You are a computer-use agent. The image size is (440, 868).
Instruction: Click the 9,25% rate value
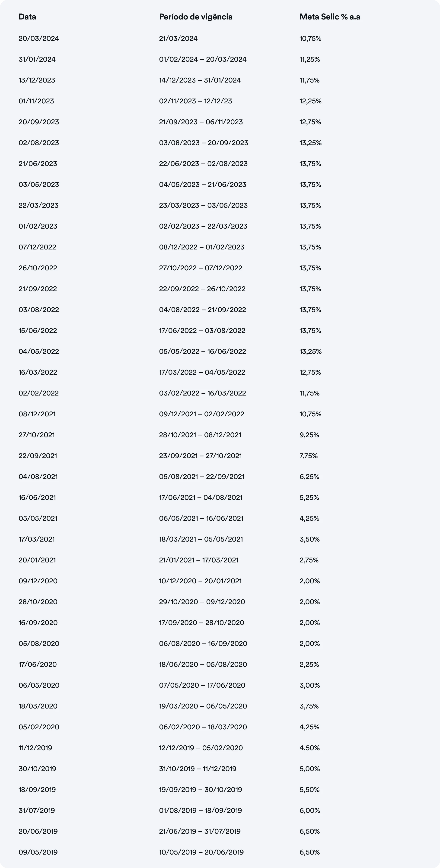click(x=309, y=435)
